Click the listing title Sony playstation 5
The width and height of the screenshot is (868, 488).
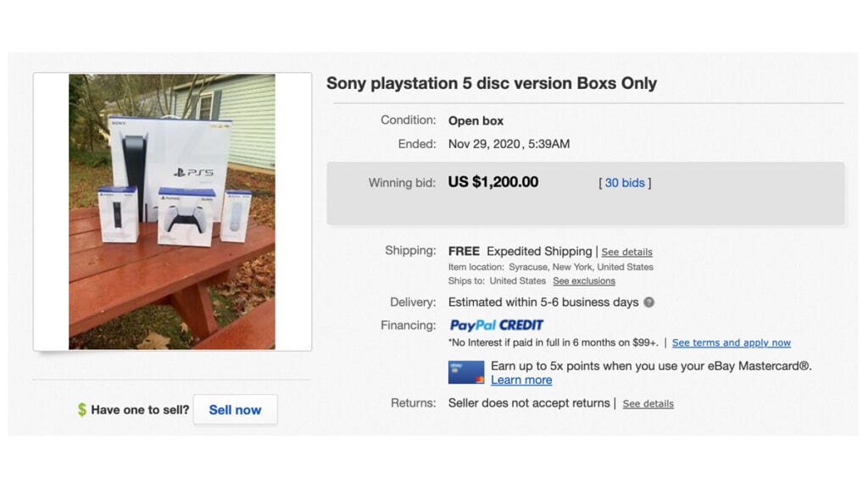tap(492, 83)
